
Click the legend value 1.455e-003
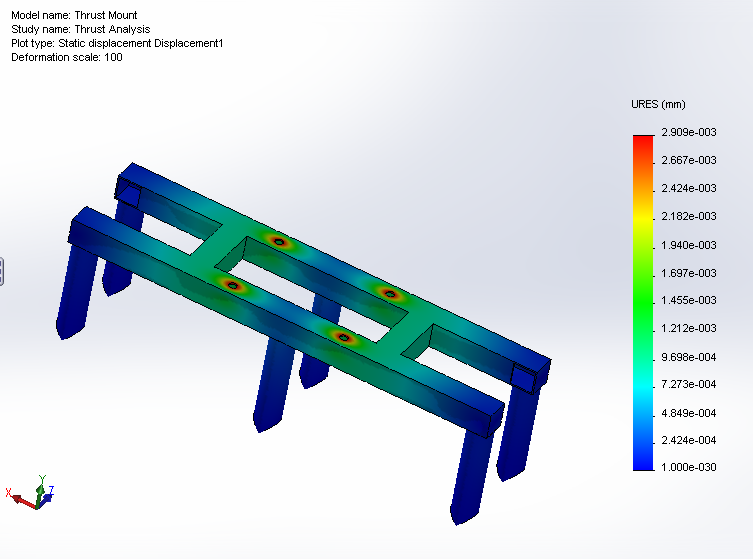pos(689,300)
